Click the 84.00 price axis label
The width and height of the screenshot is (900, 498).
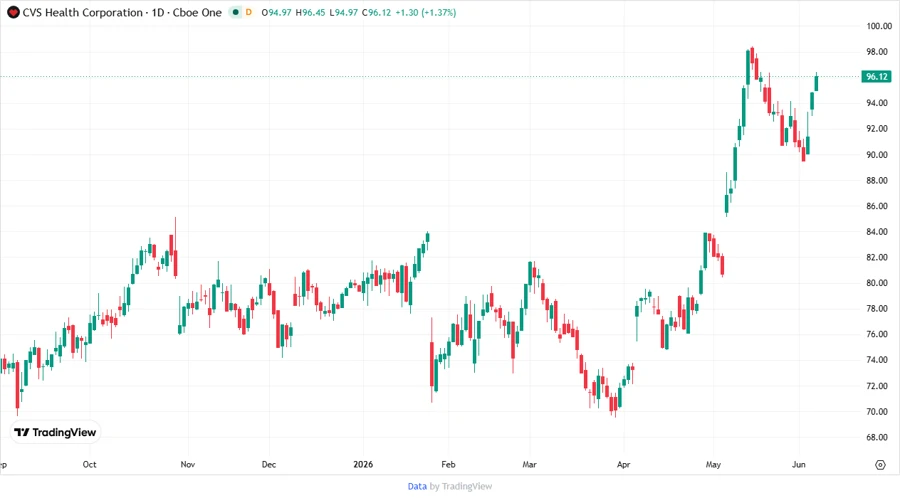877,232
